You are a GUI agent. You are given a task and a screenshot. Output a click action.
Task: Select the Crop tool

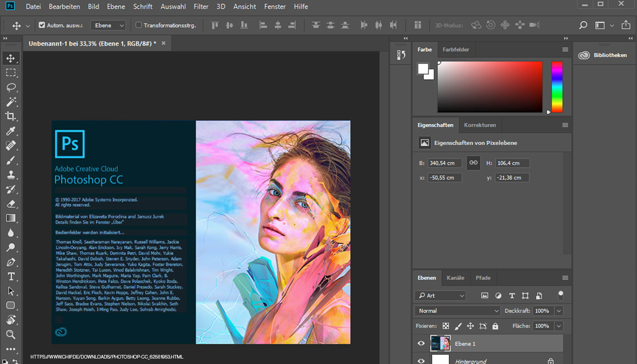(x=11, y=116)
